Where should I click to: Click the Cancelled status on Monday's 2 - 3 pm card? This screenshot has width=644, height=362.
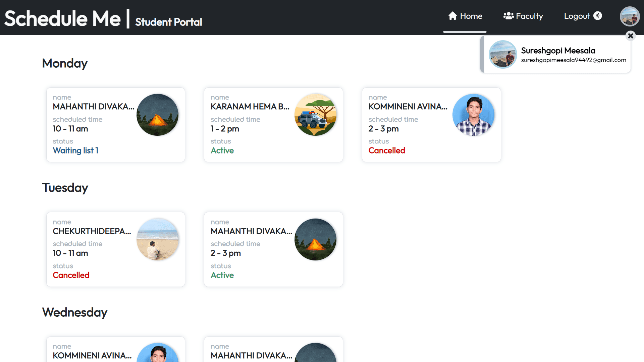tap(387, 150)
